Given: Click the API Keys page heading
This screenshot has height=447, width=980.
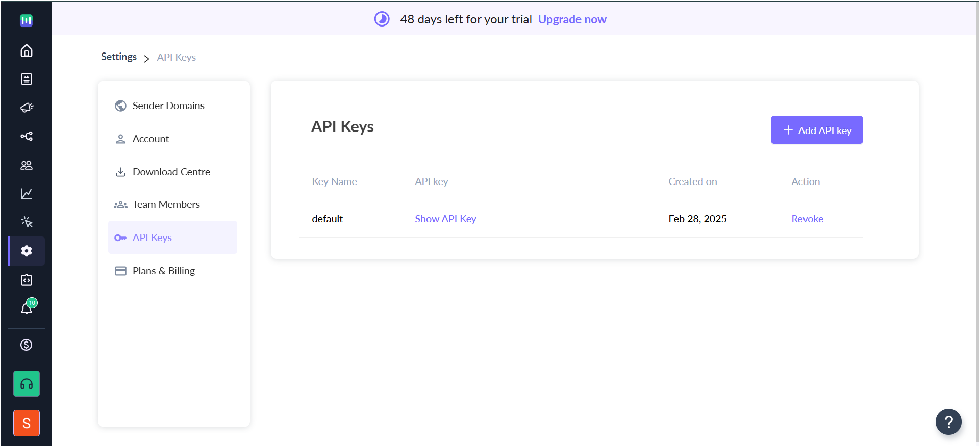Looking at the screenshot, I should pos(342,126).
